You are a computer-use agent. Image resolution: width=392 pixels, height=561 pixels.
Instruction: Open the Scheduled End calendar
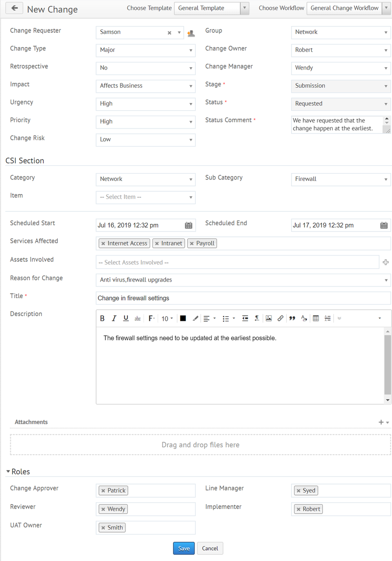[384, 226]
